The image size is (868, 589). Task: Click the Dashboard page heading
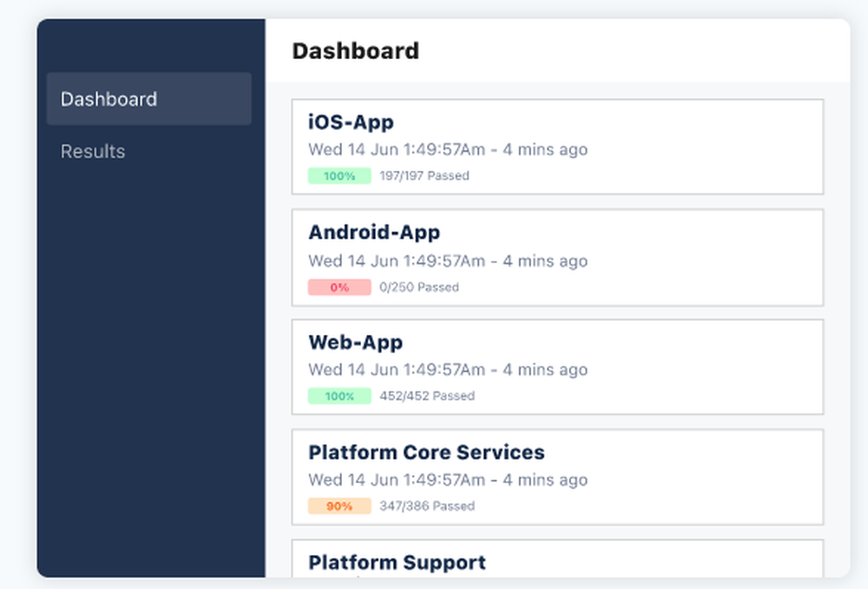(x=355, y=51)
